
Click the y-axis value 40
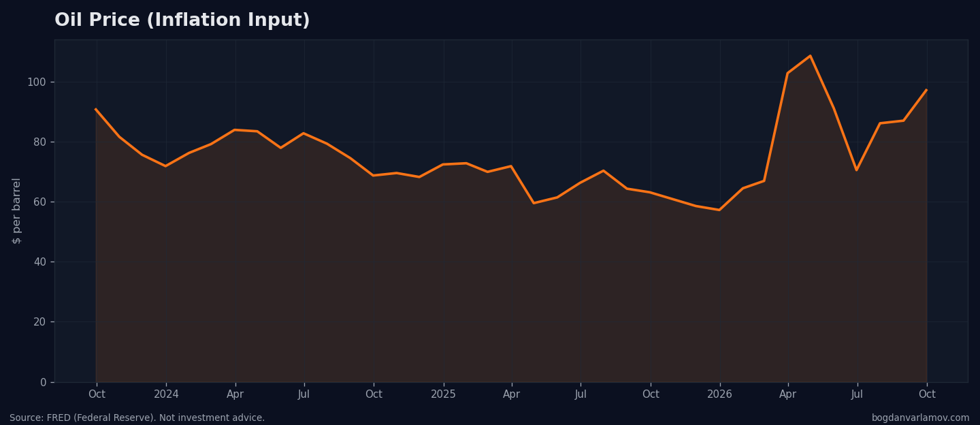click(39, 262)
